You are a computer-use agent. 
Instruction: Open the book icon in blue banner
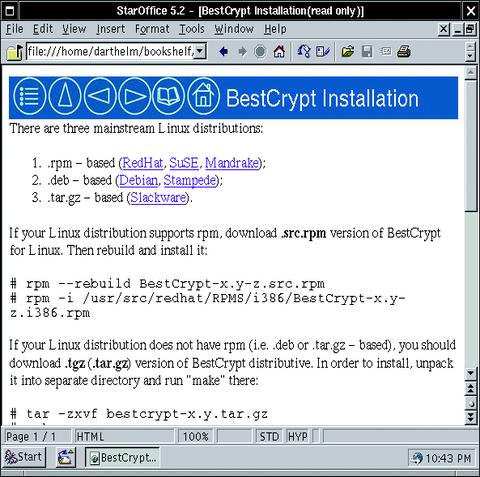[168, 97]
